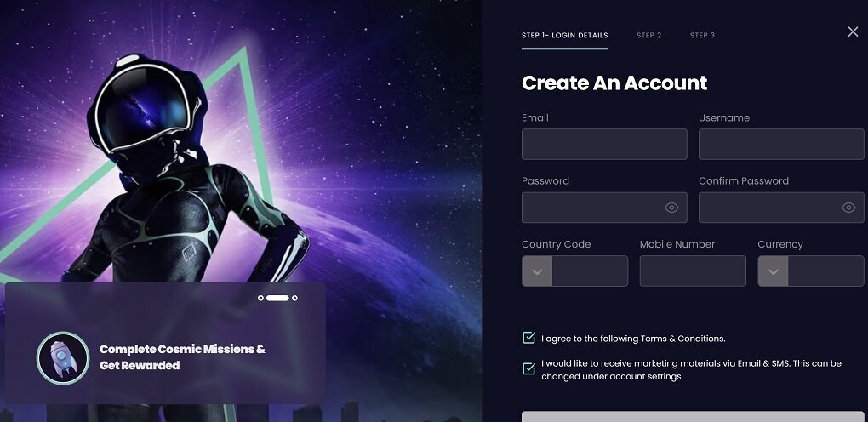This screenshot has height=422, width=868.
Task: Select the Step 1 - Login Details tab
Action: pyautogui.click(x=565, y=36)
